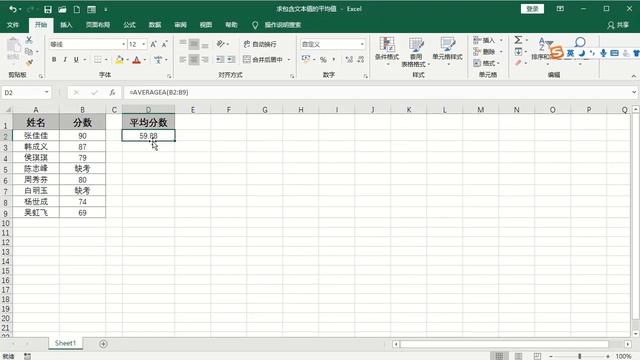Apply the yellow fill color bucket

[119, 60]
